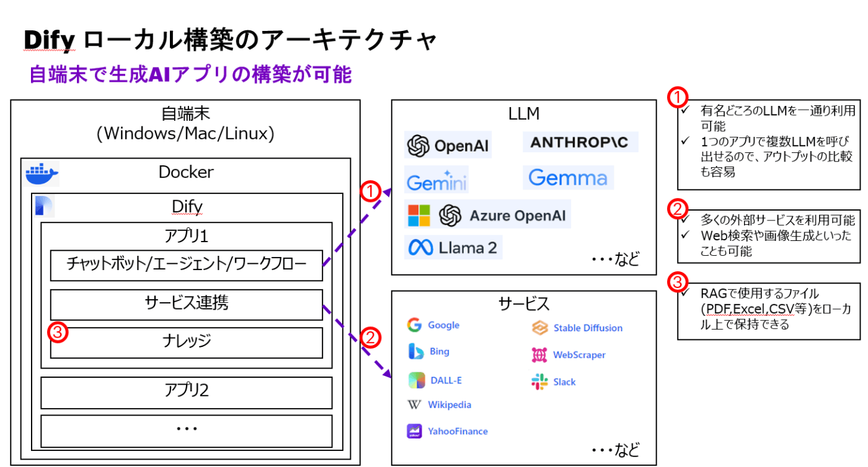Click the Docker label text
This screenshot has width=868, height=467.
[x=186, y=172]
